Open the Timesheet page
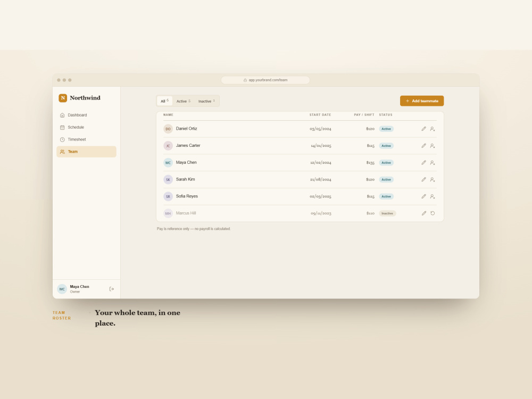This screenshot has width=532, height=399. [86, 139]
